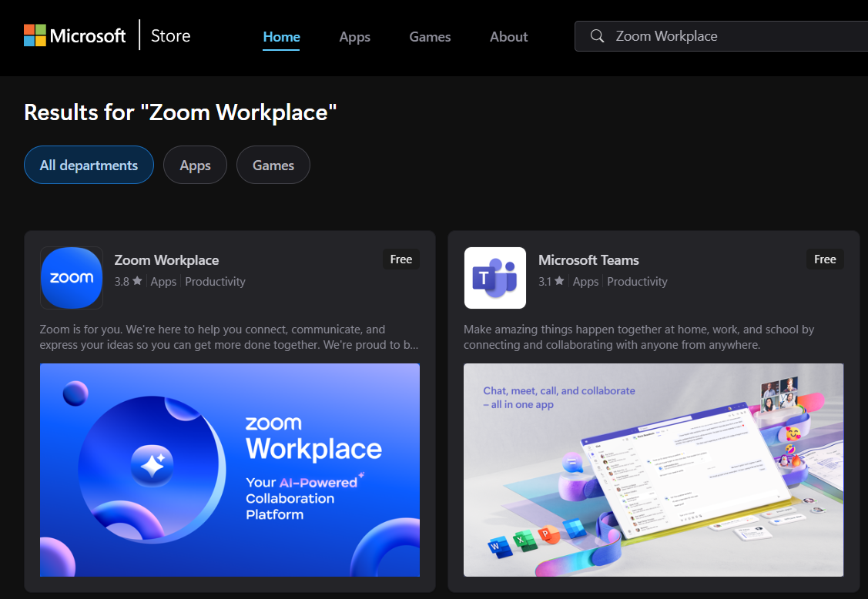
Task: Open the Apps navigation tab
Action: point(355,36)
